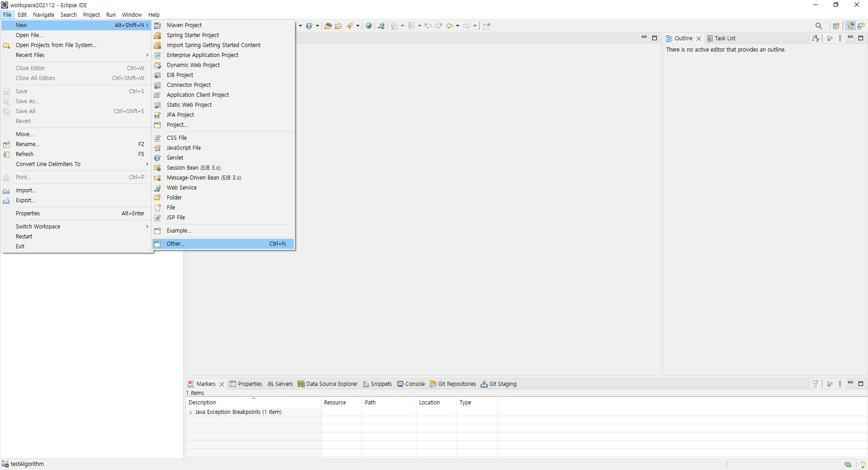This screenshot has width=868, height=470.
Task: Select Servlet in New submenu
Action: coord(223,158)
